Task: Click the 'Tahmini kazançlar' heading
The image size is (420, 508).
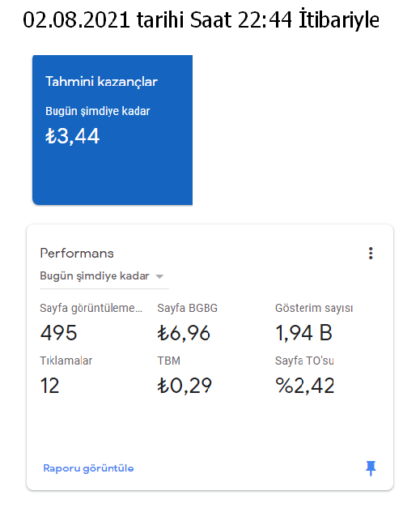Action: point(101,81)
